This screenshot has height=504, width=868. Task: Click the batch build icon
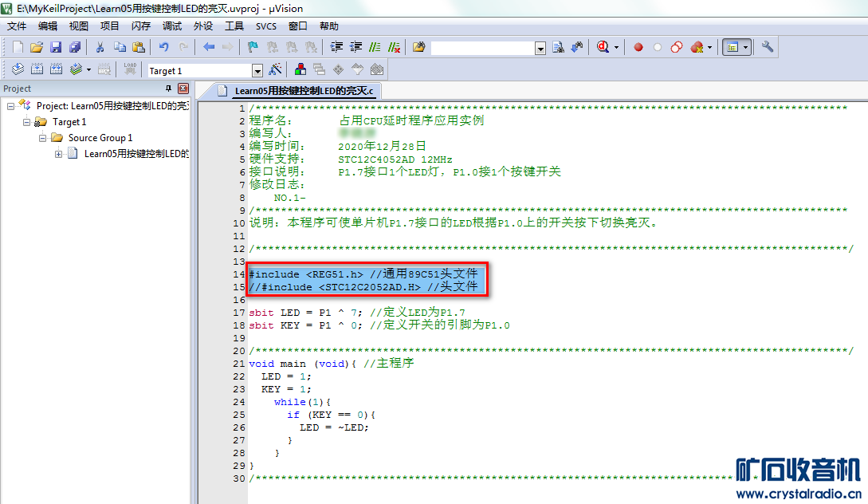tap(76, 70)
